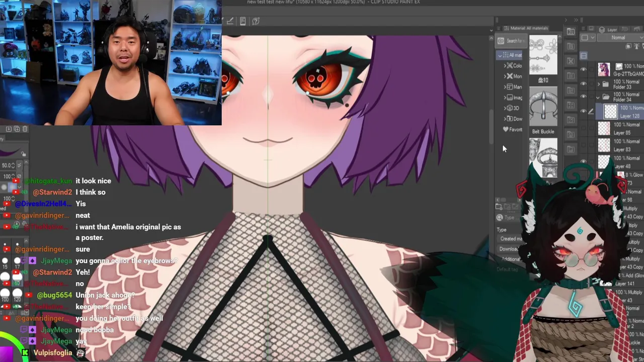Switch to the Layer palette tab
644x362 pixels.
tap(608, 30)
